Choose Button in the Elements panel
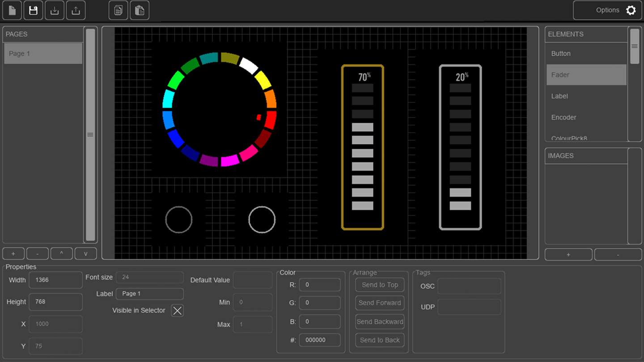 point(586,54)
